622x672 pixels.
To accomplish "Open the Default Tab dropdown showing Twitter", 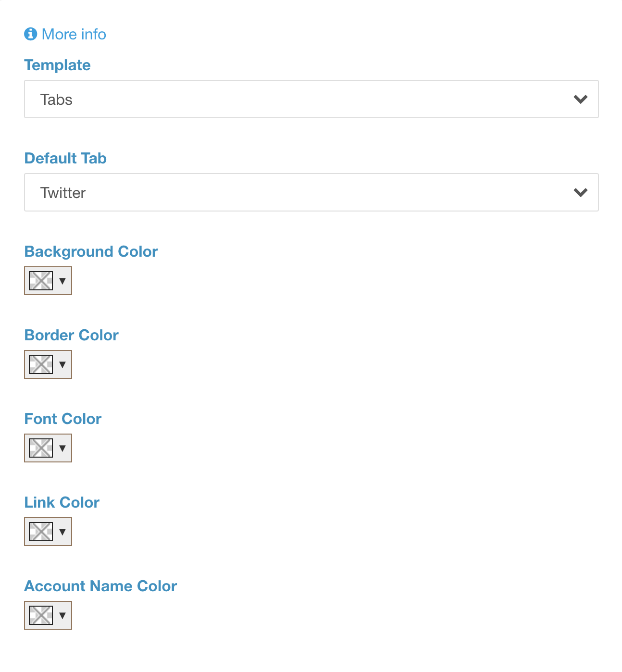I will [x=311, y=192].
